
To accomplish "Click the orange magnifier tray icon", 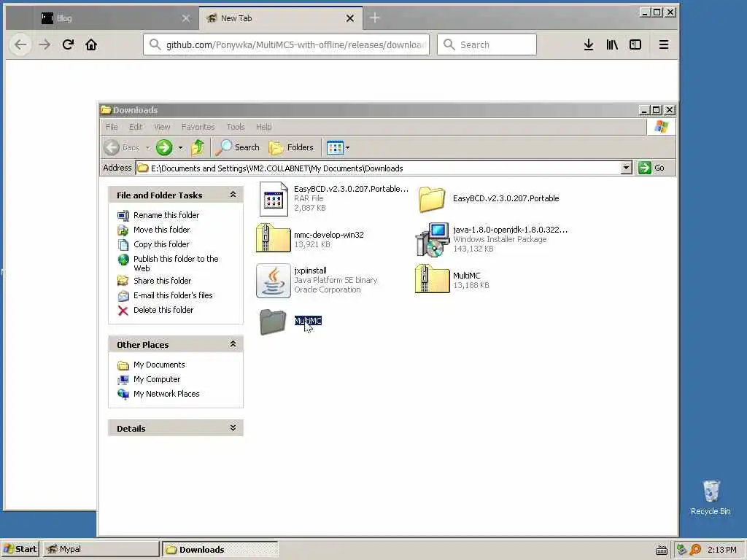I will pyautogui.click(x=695, y=550).
